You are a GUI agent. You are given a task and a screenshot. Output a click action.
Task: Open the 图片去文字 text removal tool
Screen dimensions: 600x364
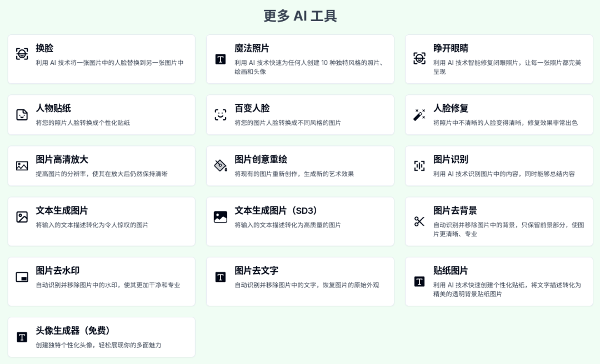tap(300, 280)
